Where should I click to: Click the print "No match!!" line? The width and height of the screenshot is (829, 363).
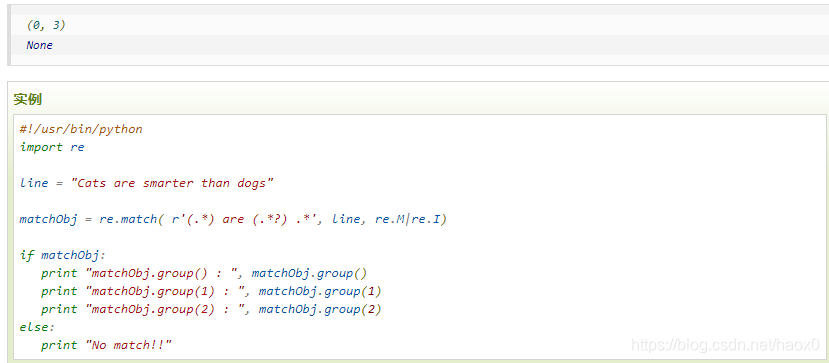click(x=107, y=346)
